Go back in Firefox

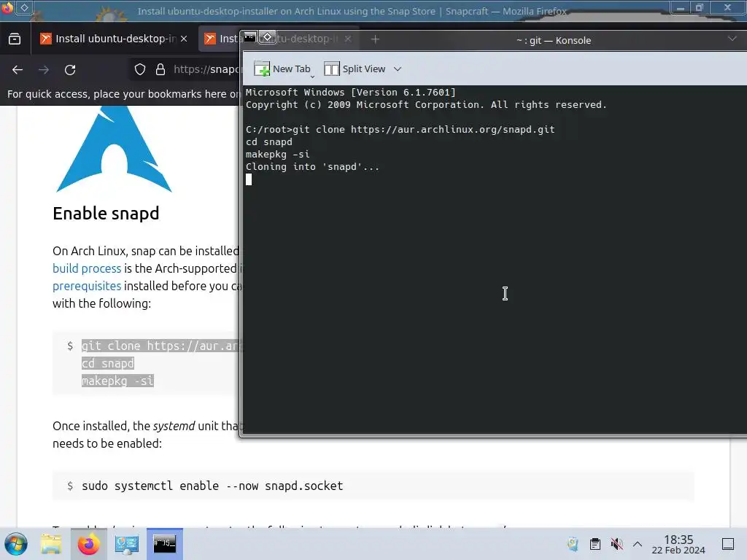(18, 70)
